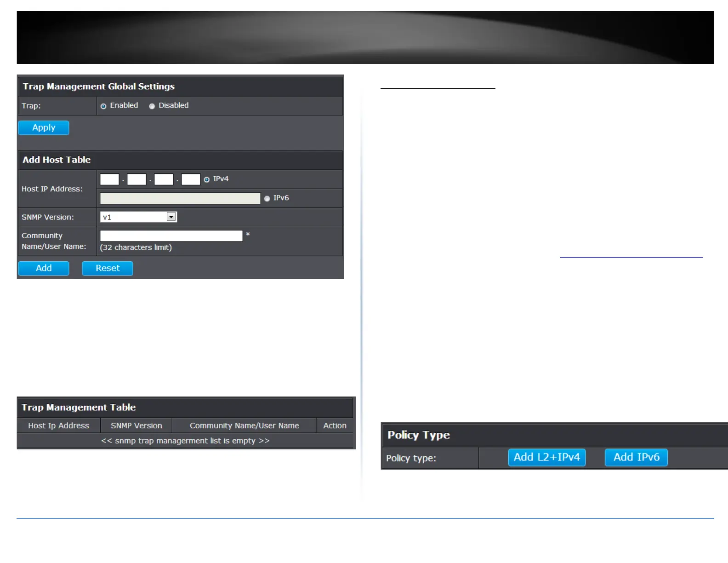
Task: Click the Reset button
Action: [x=108, y=268]
